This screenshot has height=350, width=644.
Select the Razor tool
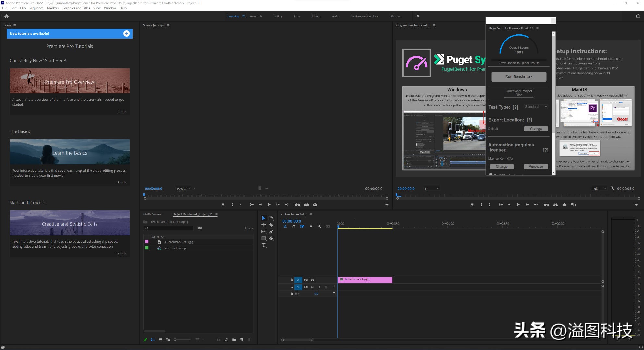pyautogui.click(x=271, y=225)
